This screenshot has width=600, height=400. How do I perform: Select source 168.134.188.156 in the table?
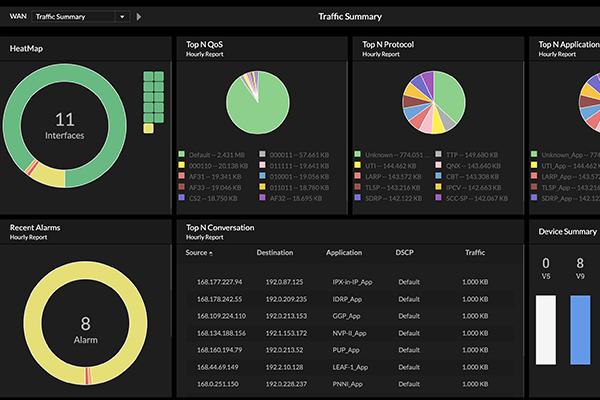click(221, 333)
